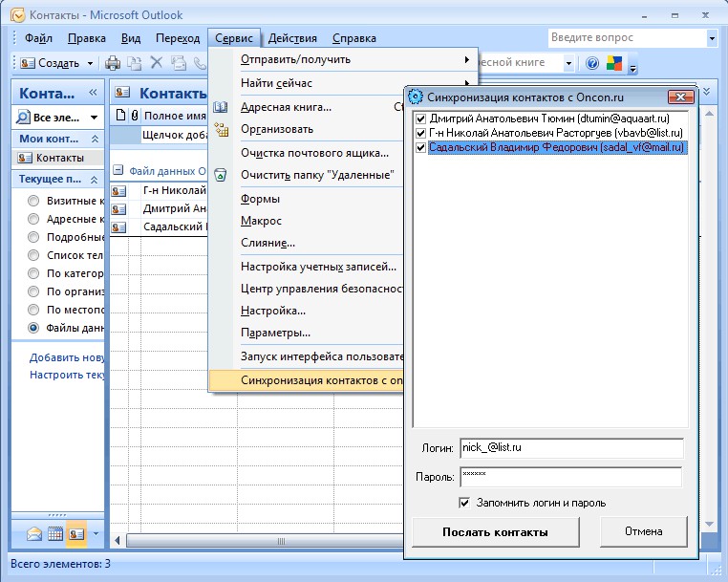Uncheck Г-н Николай Анатольевич Расторгуев checkbox

tap(420, 133)
